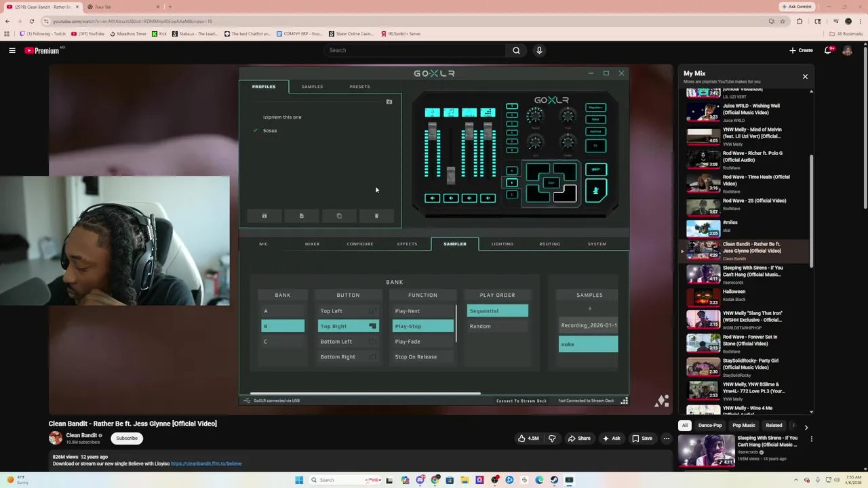
Task: Save the current GoXLR profile (floppy icon)
Action: pyautogui.click(x=264, y=216)
